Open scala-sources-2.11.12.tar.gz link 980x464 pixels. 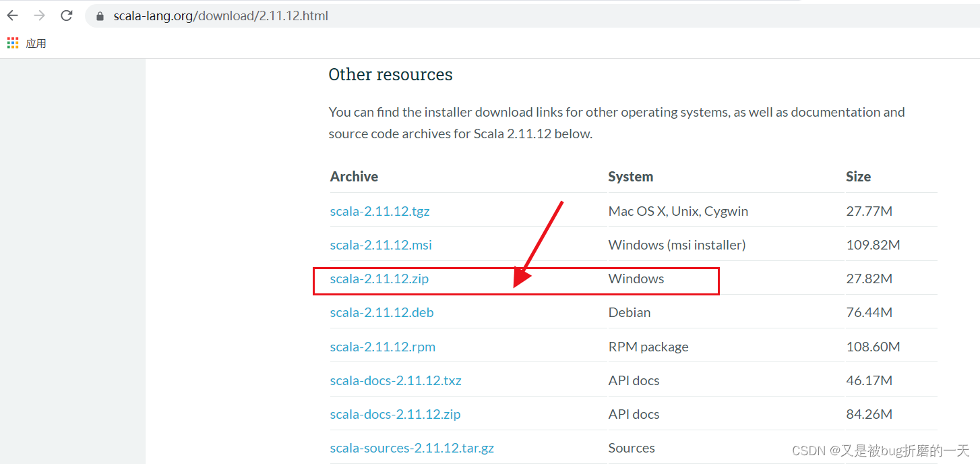(412, 448)
